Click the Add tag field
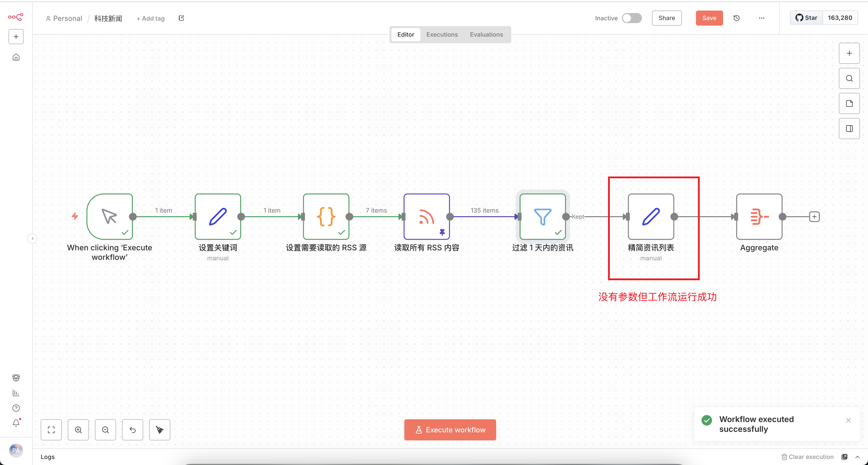The image size is (868, 465). [151, 19]
